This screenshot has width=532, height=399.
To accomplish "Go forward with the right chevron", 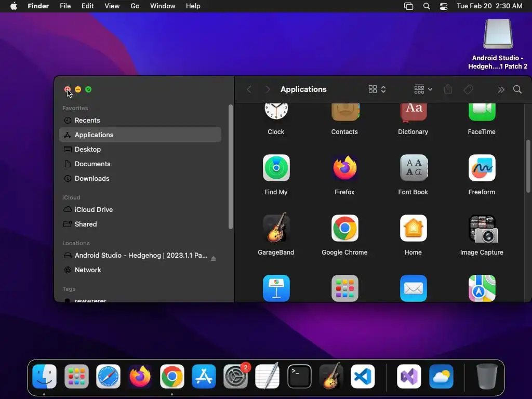I will pyautogui.click(x=268, y=89).
